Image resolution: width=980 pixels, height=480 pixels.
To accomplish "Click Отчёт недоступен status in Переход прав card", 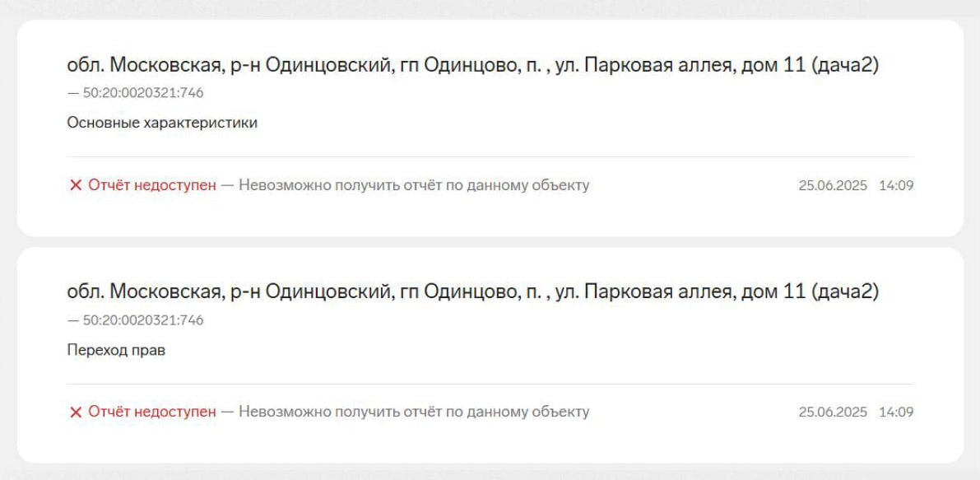I will pos(152,412).
